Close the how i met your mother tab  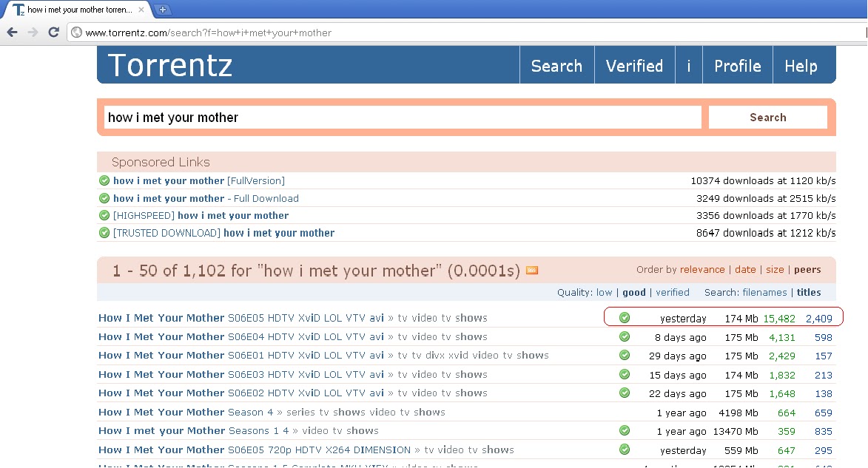141,10
